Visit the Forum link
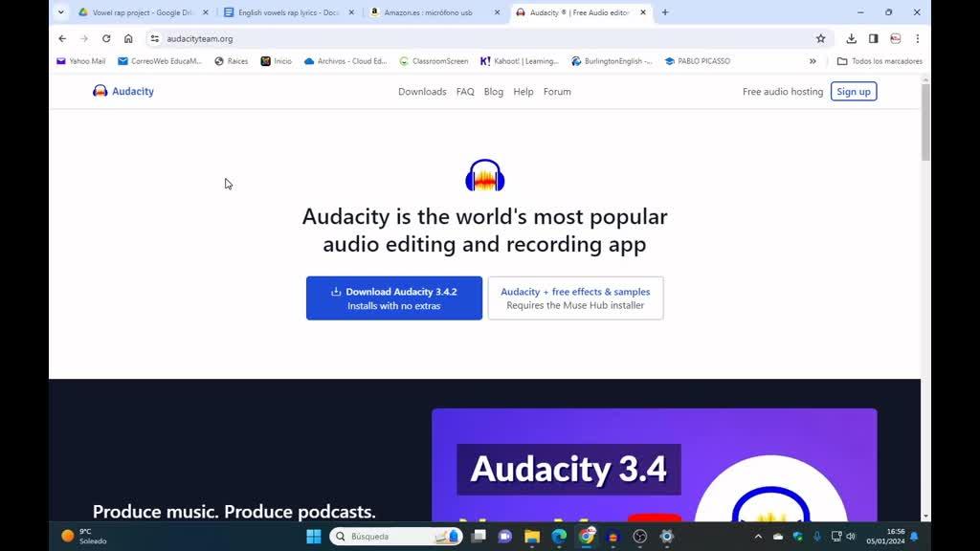This screenshot has height=551, width=980. [557, 91]
